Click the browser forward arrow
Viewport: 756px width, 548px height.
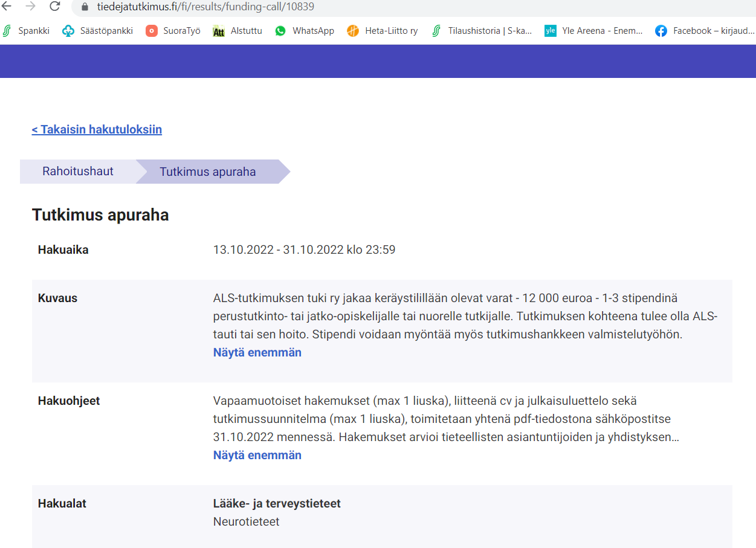[x=30, y=7]
